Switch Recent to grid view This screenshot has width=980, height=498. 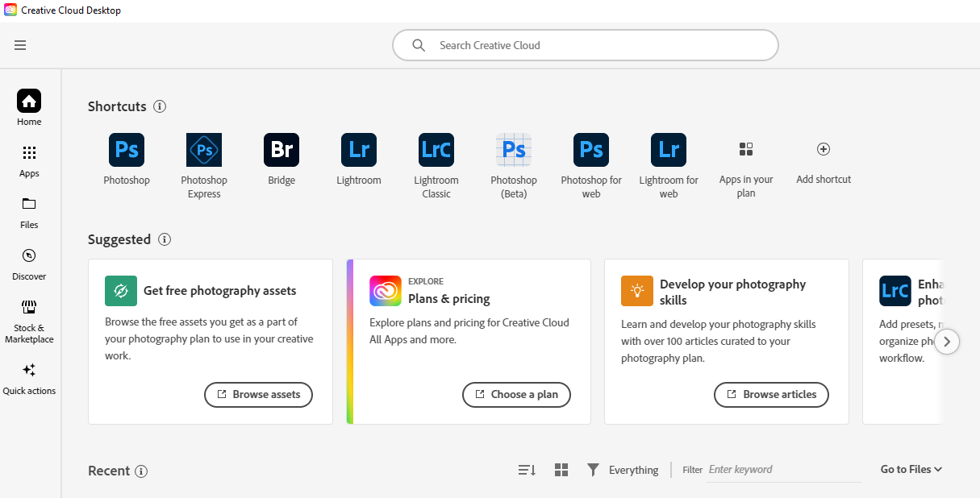click(561, 470)
